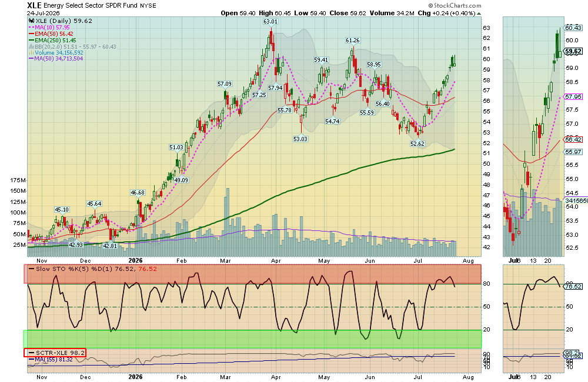
Task: Select the MA(155) 81.32 indicator label
Action: pyautogui.click(x=51, y=360)
